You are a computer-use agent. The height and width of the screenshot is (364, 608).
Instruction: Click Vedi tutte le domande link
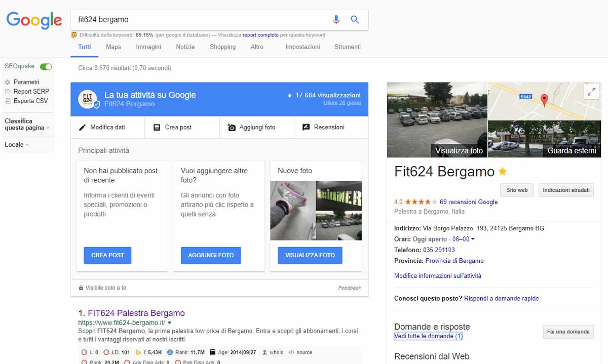(x=428, y=336)
